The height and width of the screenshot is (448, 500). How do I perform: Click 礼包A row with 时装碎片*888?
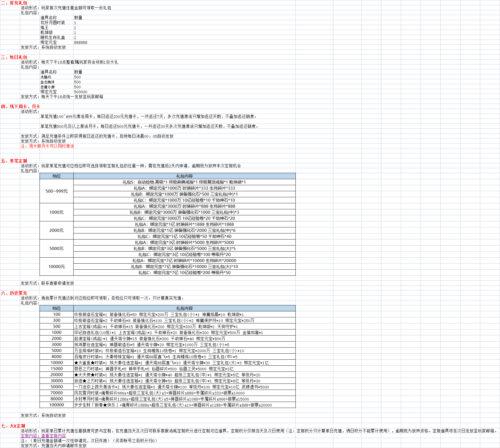tap(184, 206)
